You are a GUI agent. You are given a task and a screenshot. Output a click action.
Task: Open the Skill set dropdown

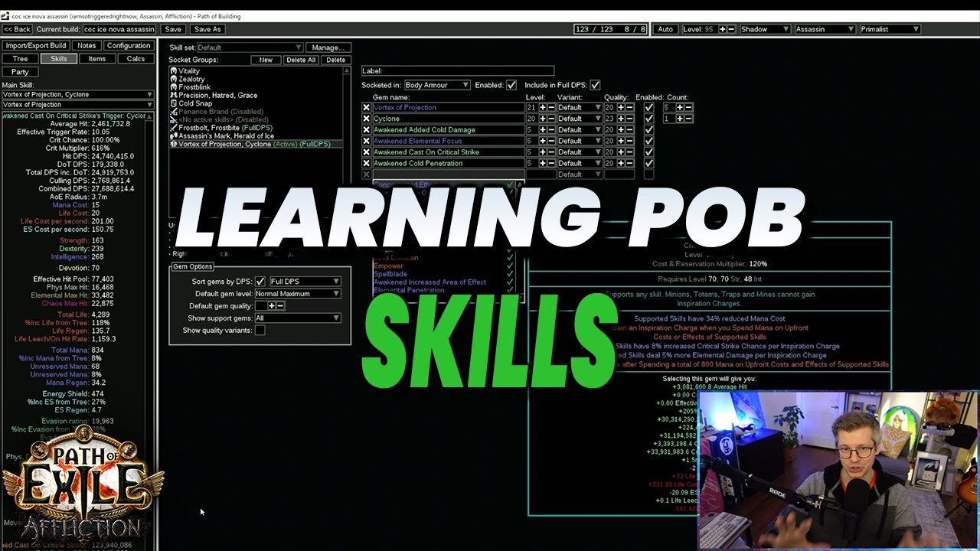coord(250,47)
